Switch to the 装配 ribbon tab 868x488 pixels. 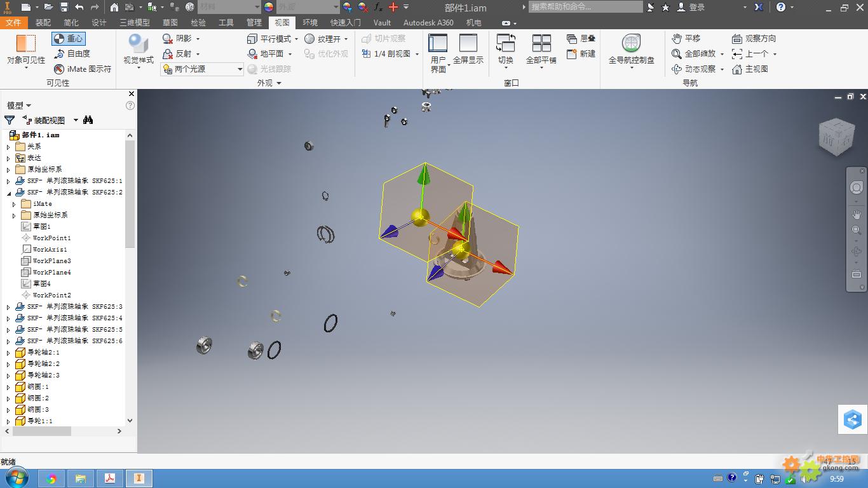[x=43, y=22]
